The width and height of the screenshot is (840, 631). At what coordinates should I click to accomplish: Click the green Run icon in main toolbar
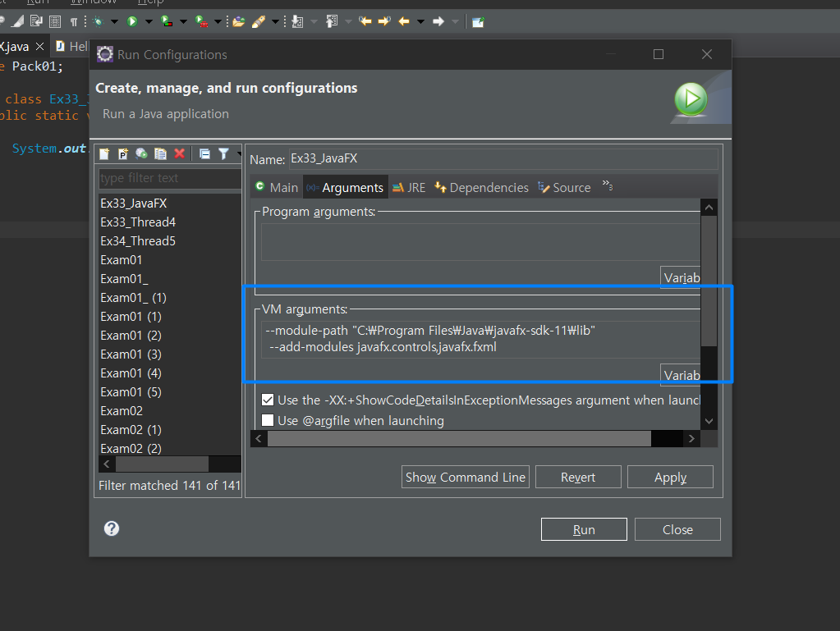click(132, 21)
